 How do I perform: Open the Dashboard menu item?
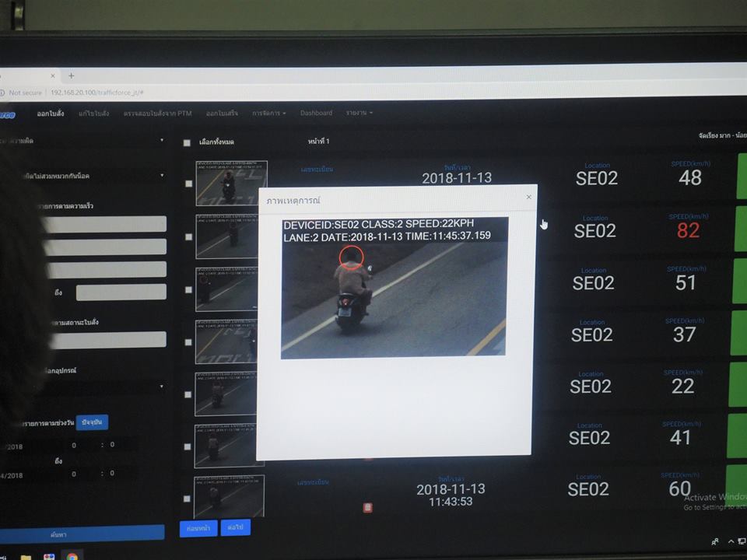tap(316, 113)
